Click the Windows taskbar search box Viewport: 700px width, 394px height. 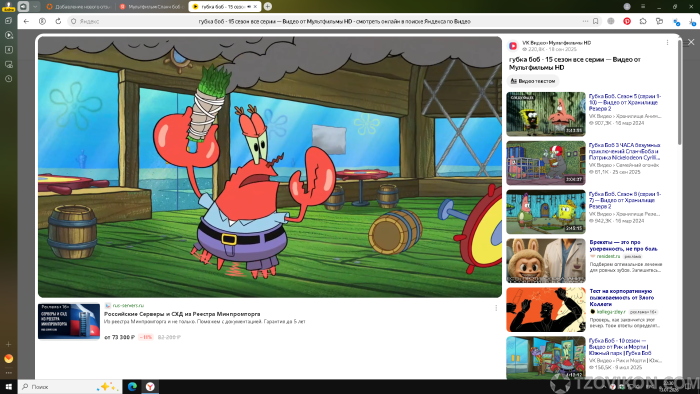click(x=70, y=386)
